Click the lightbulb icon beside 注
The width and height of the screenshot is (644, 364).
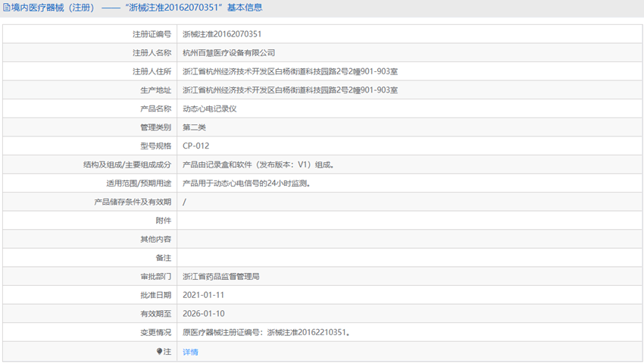tap(159, 351)
